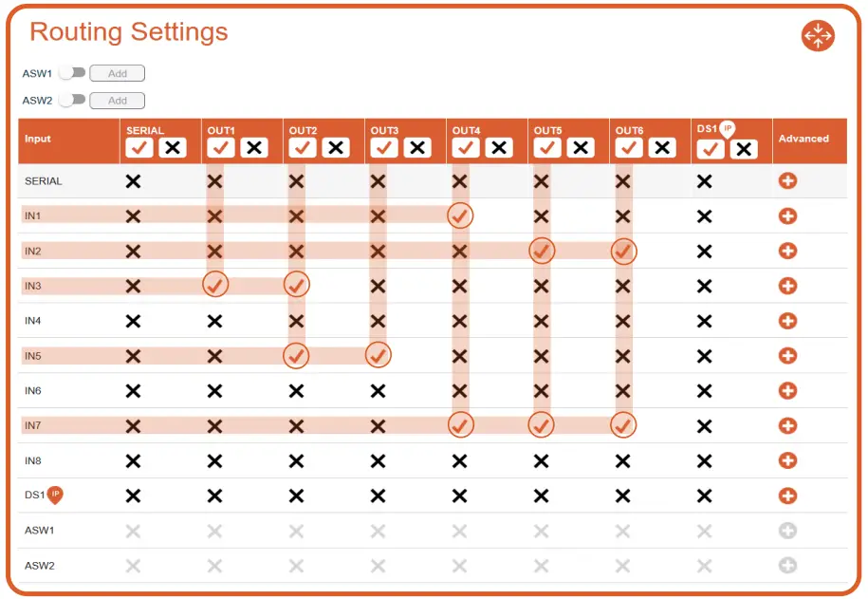Open Advanced options for the SERIAL row
This screenshot has height=599, width=868.
click(787, 180)
